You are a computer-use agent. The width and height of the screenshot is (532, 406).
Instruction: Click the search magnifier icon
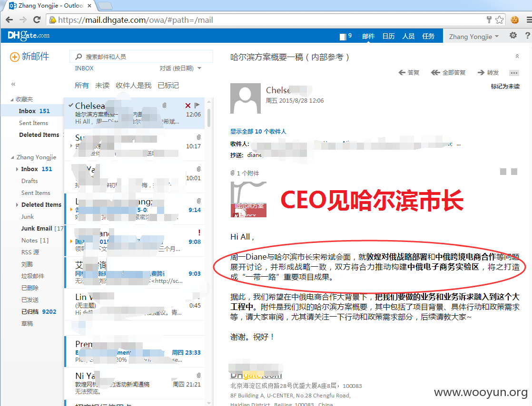pos(79,57)
